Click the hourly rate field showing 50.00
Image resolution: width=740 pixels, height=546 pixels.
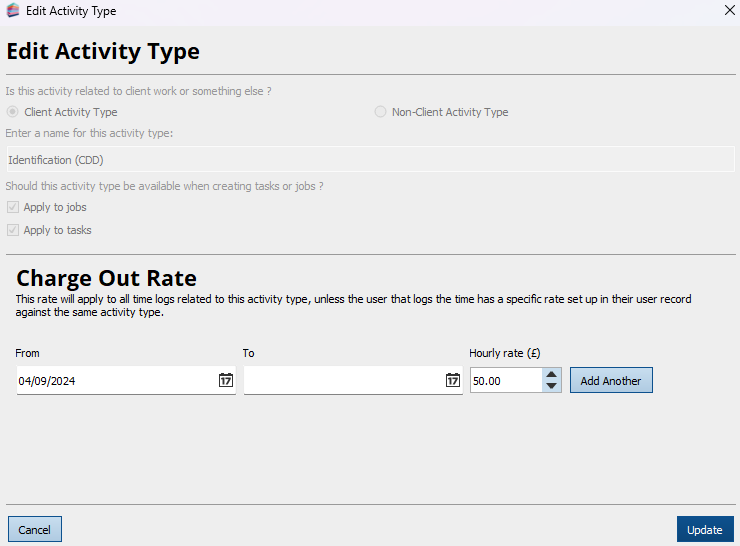pyautogui.click(x=505, y=381)
